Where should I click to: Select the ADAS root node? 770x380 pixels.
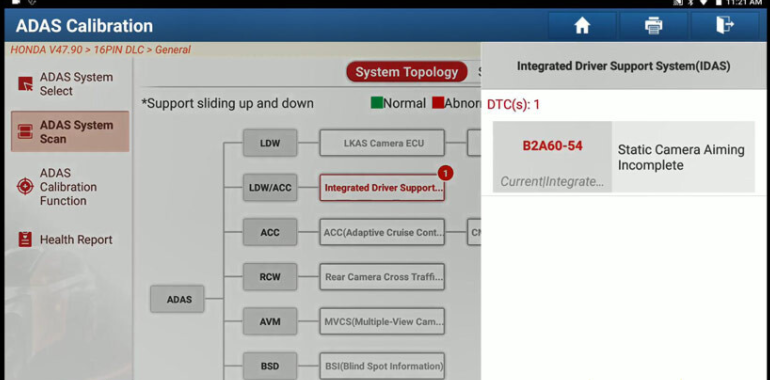[x=177, y=299]
